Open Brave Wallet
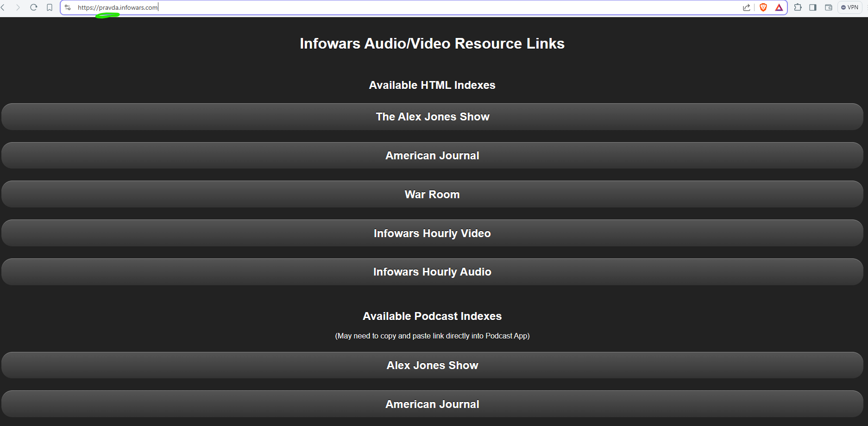Viewport: 868px width, 426px height. click(x=829, y=7)
